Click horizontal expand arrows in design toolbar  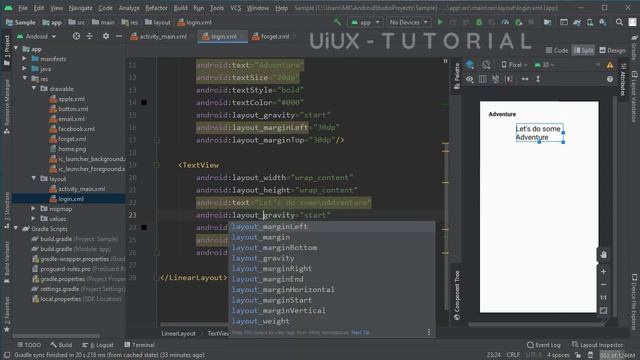525,79
